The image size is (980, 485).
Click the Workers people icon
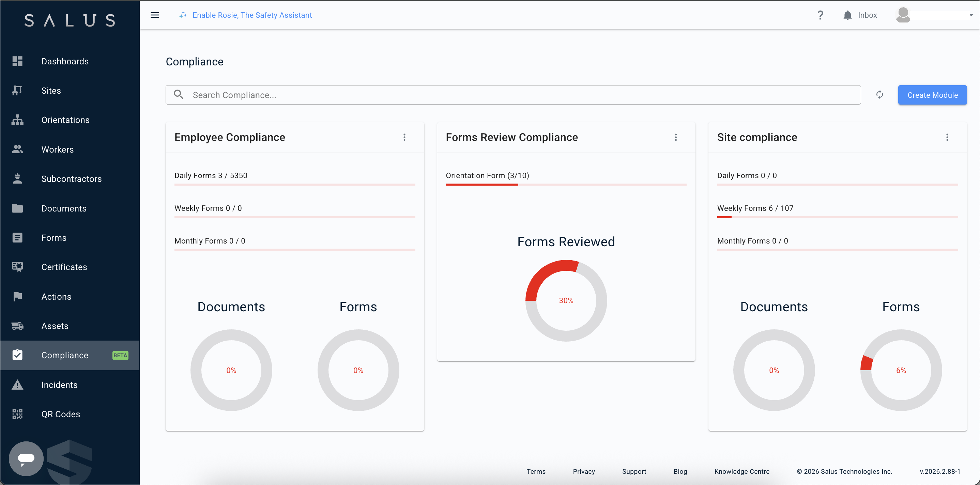pyautogui.click(x=17, y=150)
